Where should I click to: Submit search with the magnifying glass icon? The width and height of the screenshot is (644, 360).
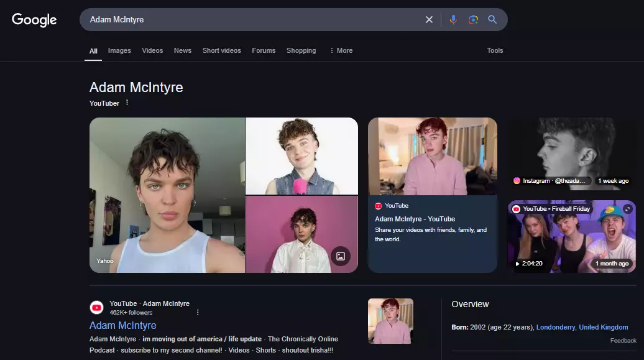click(x=492, y=20)
